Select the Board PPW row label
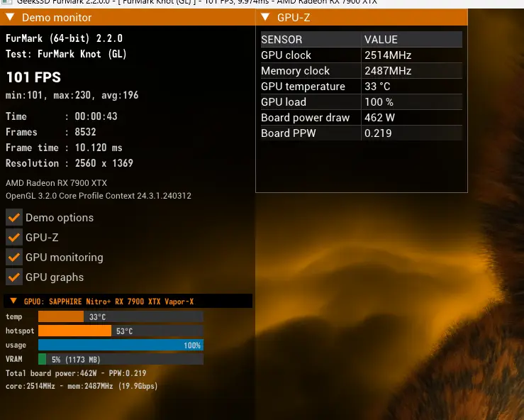The height and width of the screenshot is (420, 524). tap(289, 133)
